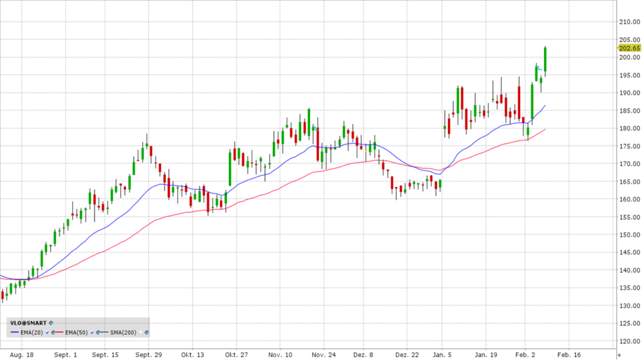Select the VLO@SMART symbol label

[x=28, y=323]
